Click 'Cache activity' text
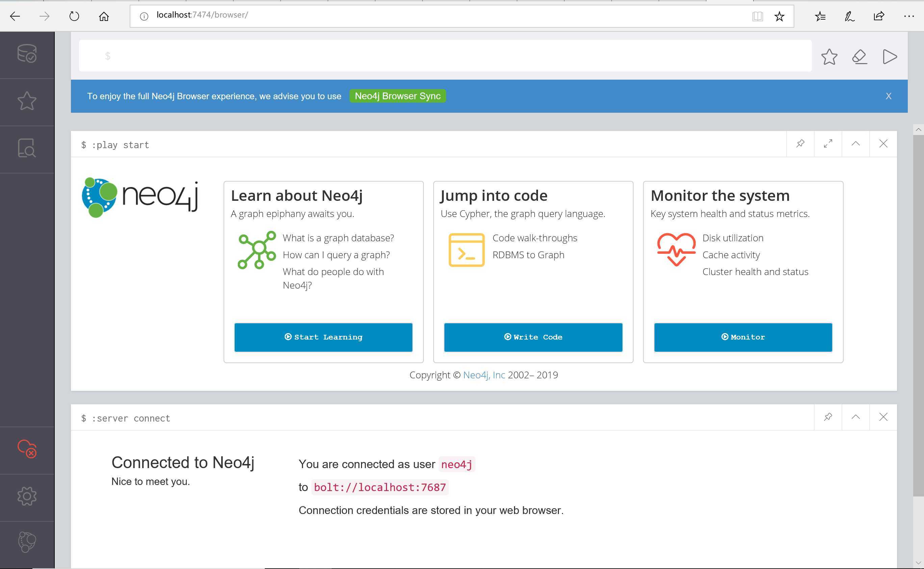Screen dimensions: 924x569 coord(731,255)
